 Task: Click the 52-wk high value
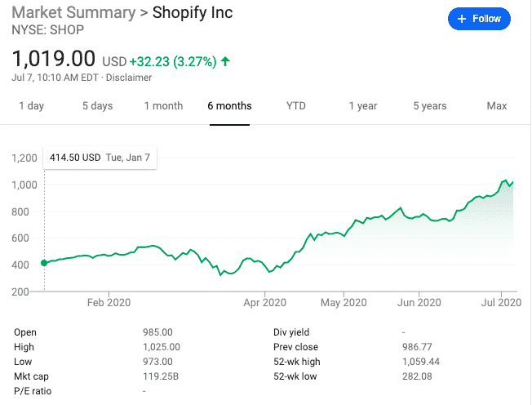421,360
